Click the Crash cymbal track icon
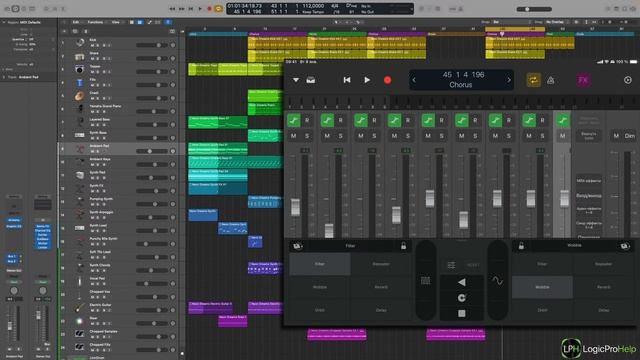The width and height of the screenshot is (640, 360). (80, 96)
